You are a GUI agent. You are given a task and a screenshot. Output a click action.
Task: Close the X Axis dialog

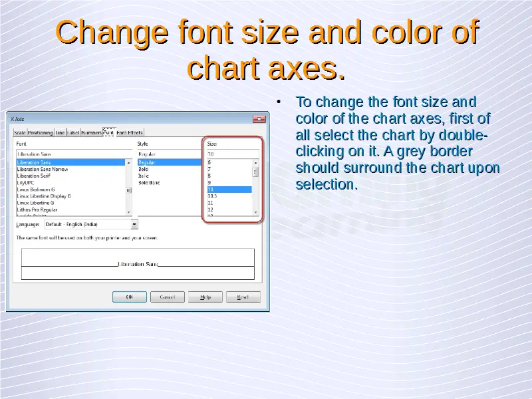click(257, 120)
